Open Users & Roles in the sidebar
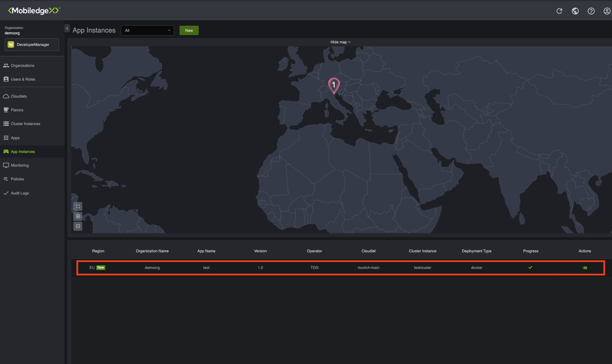 pos(32,79)
